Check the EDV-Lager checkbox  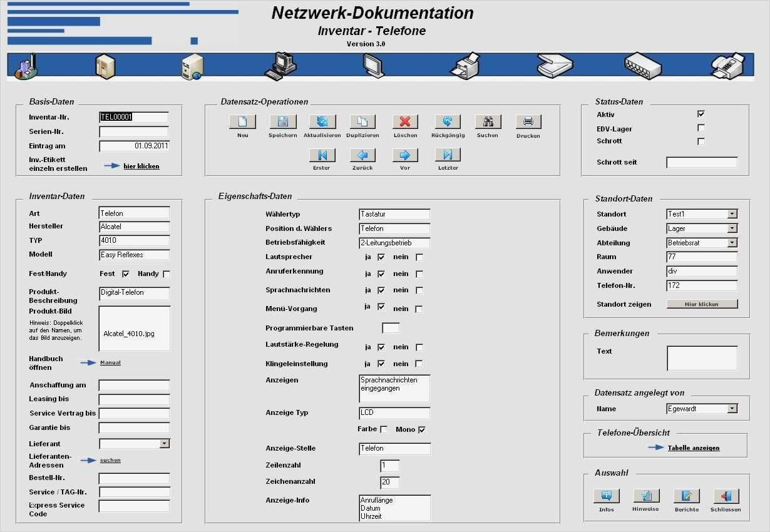pyautogui.click(x=701, y=128)
